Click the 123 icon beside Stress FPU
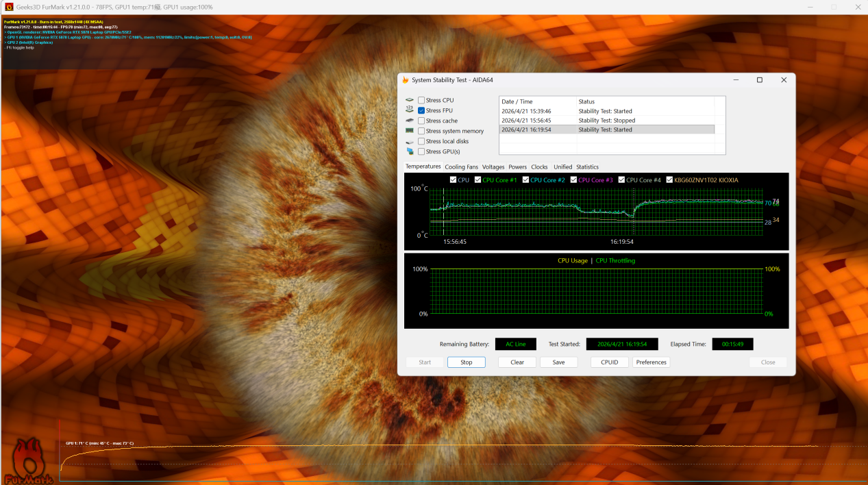 click(x=410, y=110)
